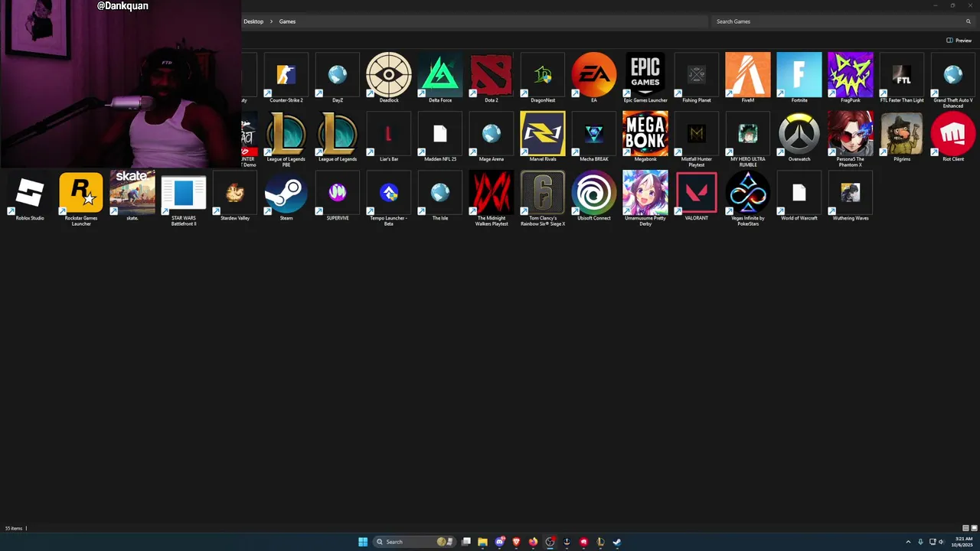Viewport: 980px width, 551px height.
Task: Open the Dota 2 icon
Action: point(492,77)
